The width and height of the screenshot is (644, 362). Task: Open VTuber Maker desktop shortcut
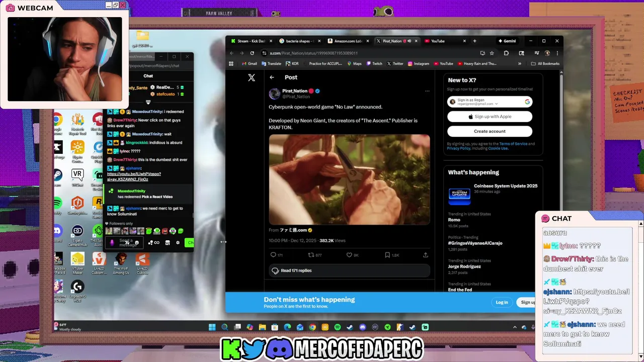pos(77,263)
